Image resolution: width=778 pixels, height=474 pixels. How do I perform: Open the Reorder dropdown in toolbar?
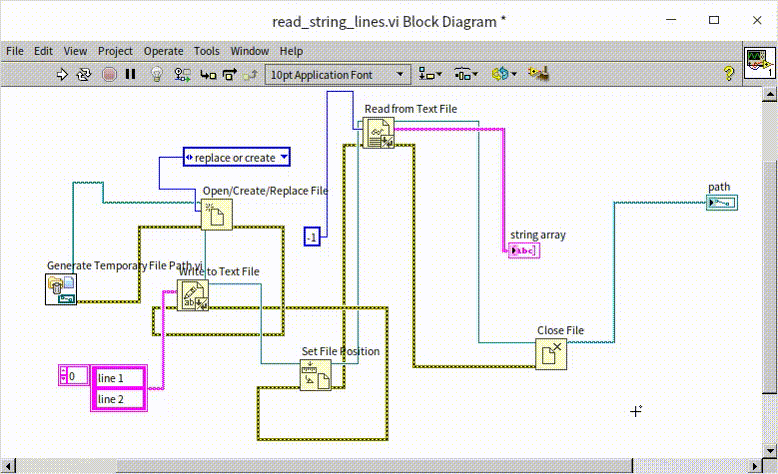click(503, 74)
